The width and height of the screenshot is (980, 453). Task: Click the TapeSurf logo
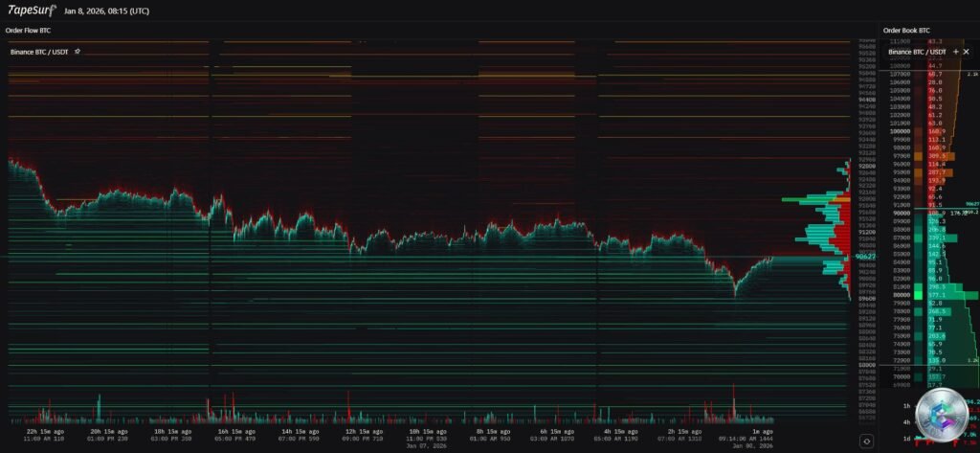click(32, 10)
